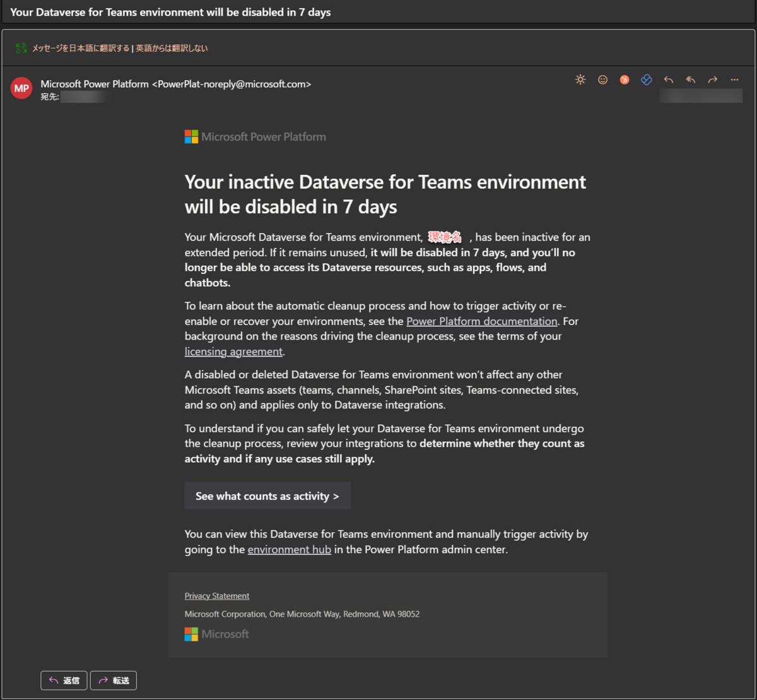Select never translate from English link
Image resolution: width=757 pixels, height=700 pixels.
pyautogui.click(x=172, y=48)
